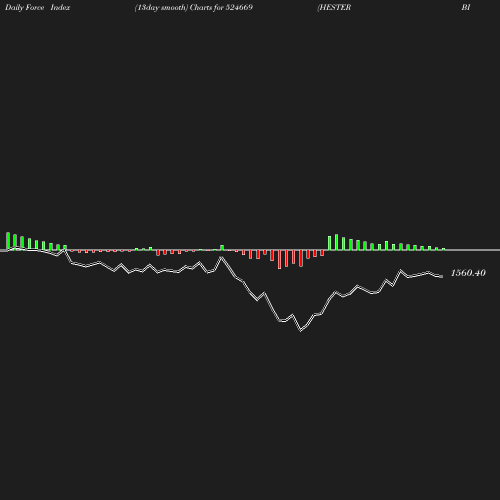500x500 pixels.
Task: Click the 'Daily Force Index' title text
Action: (x=38, y=7)
